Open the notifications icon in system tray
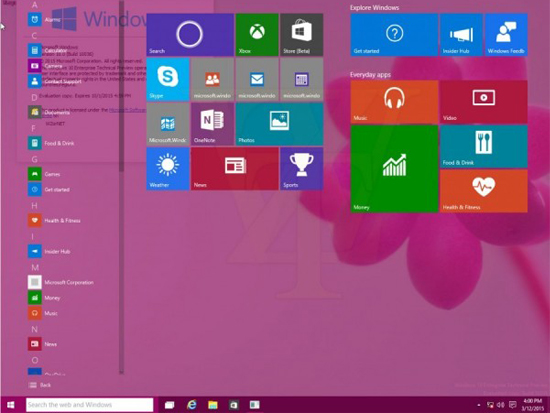Image resolution: width=550 pixels, height=413 pixels. [512, 405]
